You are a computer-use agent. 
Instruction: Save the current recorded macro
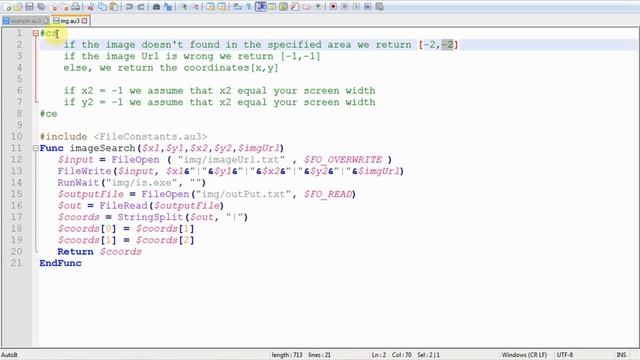click(379, 7)
